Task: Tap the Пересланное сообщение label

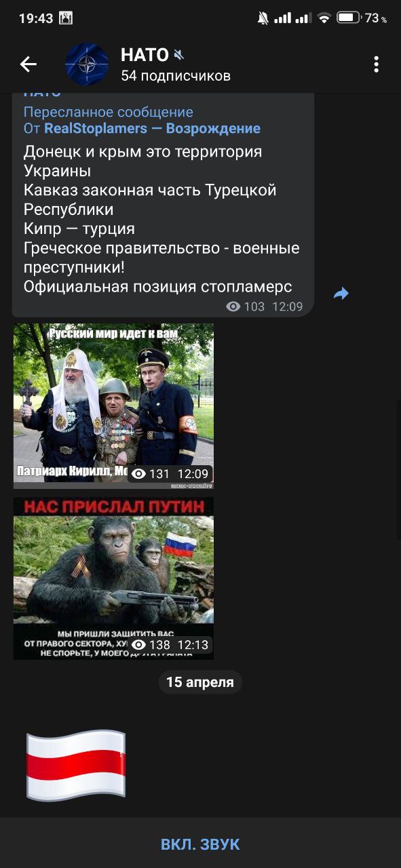Action: [x=109, y=112]
